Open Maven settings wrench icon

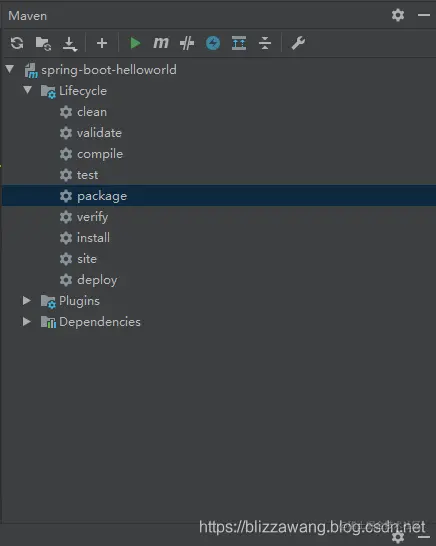[298, 43]
